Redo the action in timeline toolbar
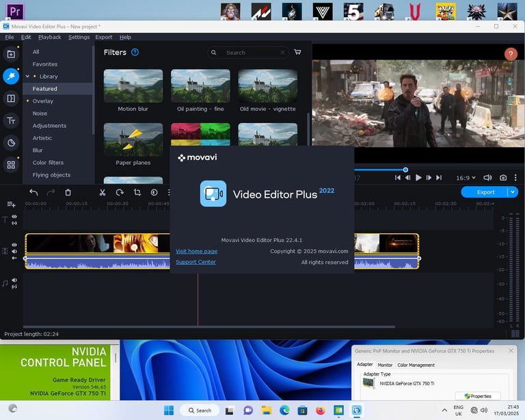The width and height of the screenshot is (525, 420). click(51, 192)
